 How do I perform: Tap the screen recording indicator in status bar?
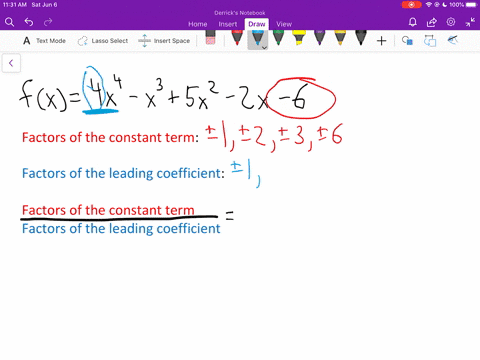coord(412,5)
